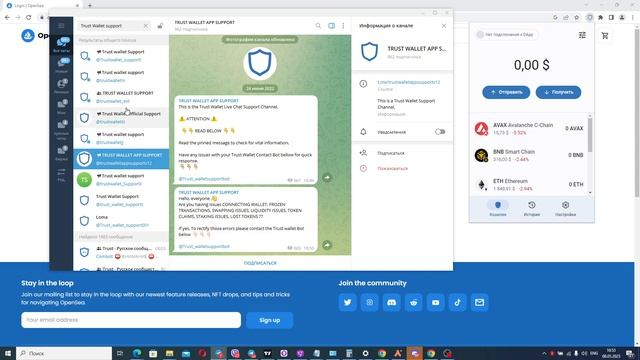The image size is (640, 360).
Task: Open the Loma search result
Action: coord(121,221)
